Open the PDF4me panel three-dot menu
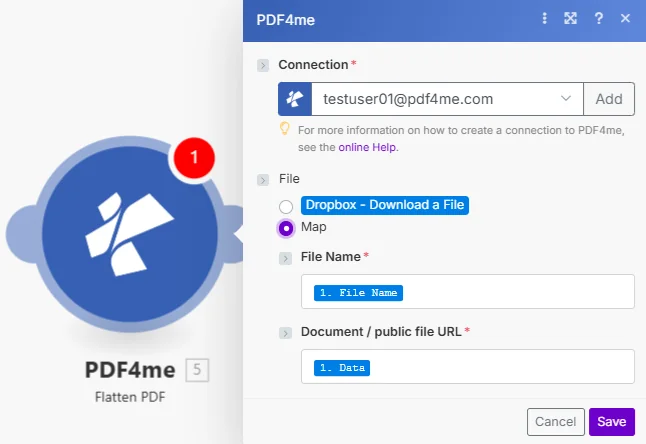Screen dimensions: 646x444 click(544, 18)
